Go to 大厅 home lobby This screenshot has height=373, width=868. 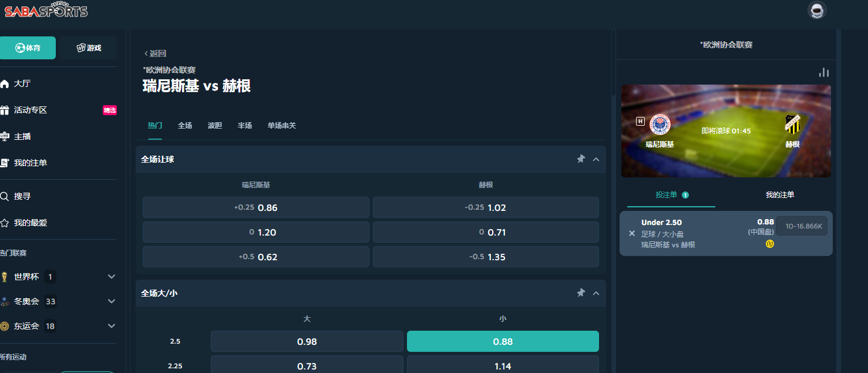(x=22, y=83)
